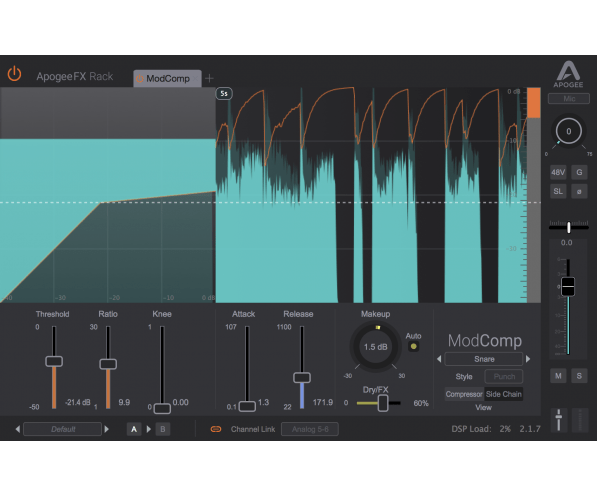This screenshot has width=597, height=497.
Task: Open the Mic input type selector
Action: coord(568,99)
